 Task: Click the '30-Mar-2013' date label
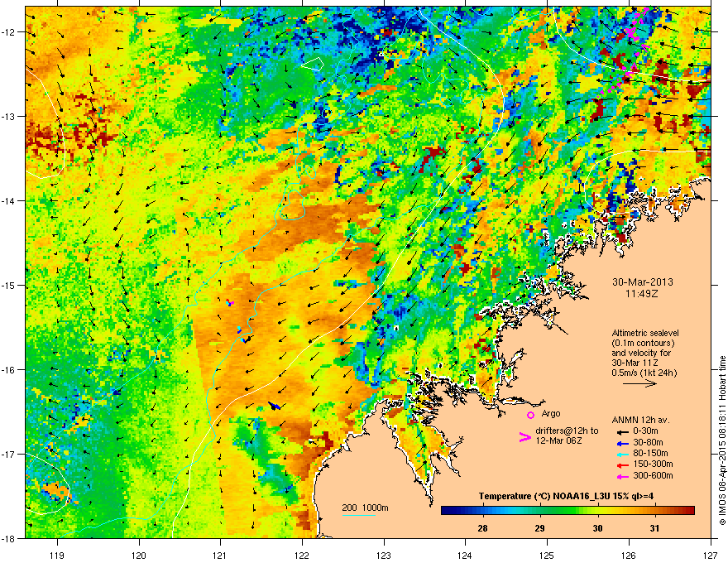coord(642,282)
